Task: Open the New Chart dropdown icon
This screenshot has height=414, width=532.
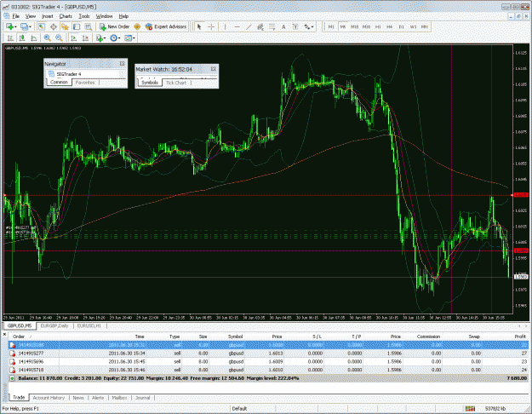Action: pos(10,26)
